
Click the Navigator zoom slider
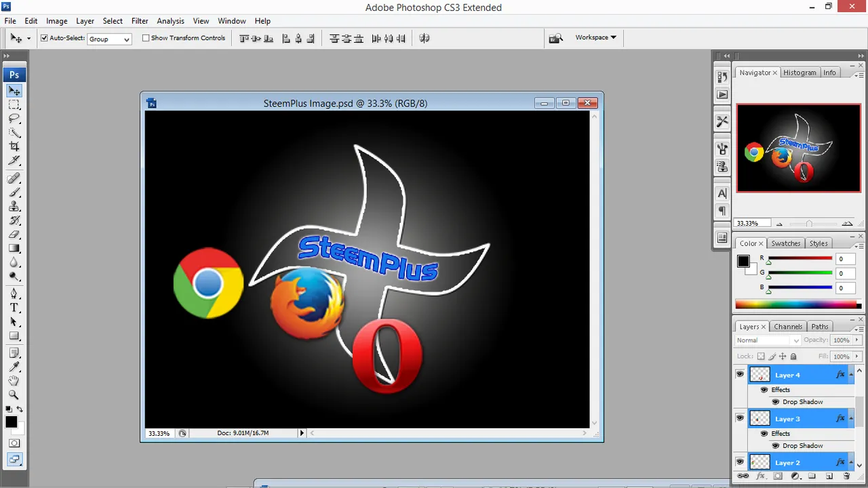[808, 224]
